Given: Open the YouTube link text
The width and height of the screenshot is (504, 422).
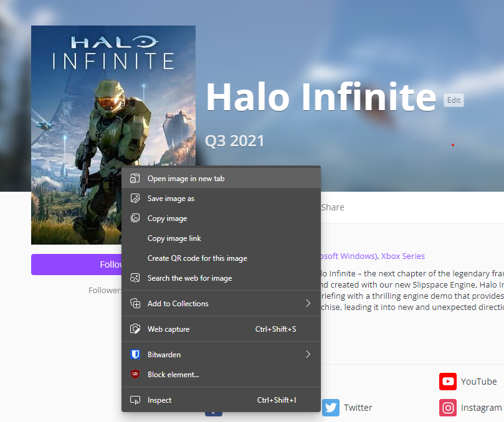Looking at the screenshot, I should pos(478,381).
